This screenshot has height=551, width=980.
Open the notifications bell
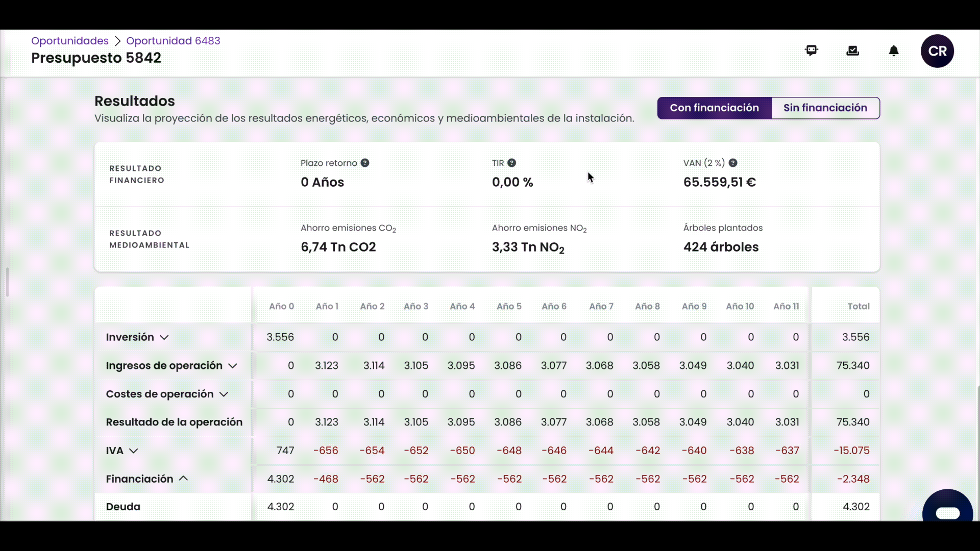coord(894,51)
